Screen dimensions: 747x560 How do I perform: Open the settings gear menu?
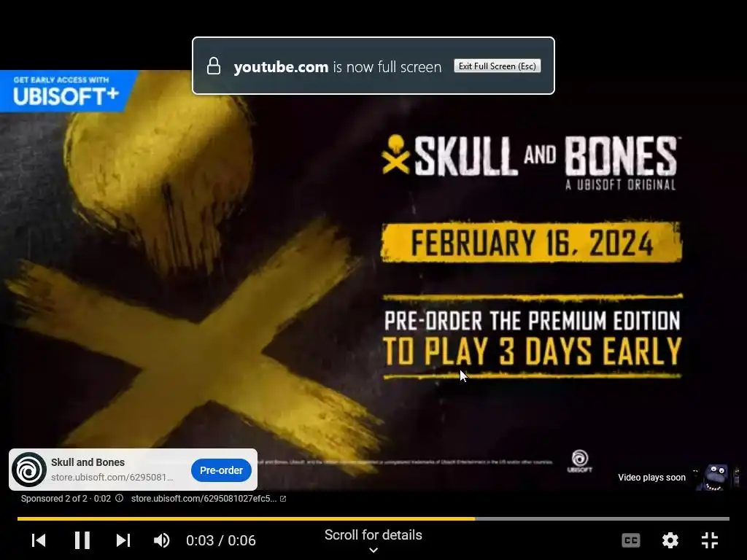670,540
